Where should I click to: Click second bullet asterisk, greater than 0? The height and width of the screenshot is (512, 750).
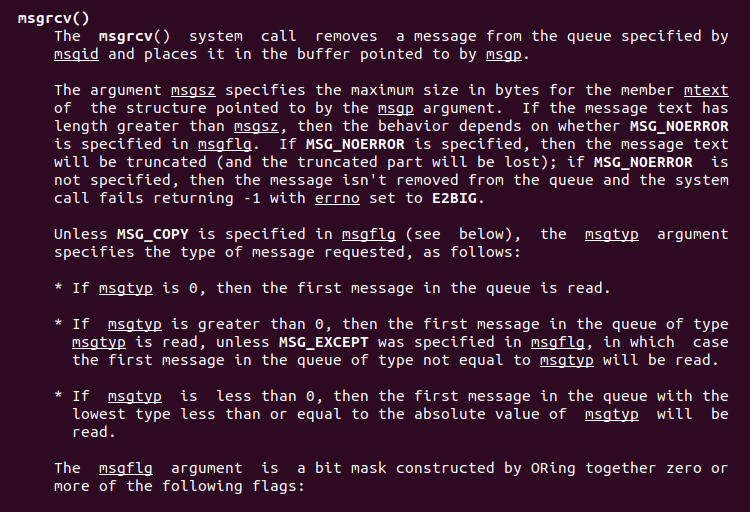(x=58, y=324)
